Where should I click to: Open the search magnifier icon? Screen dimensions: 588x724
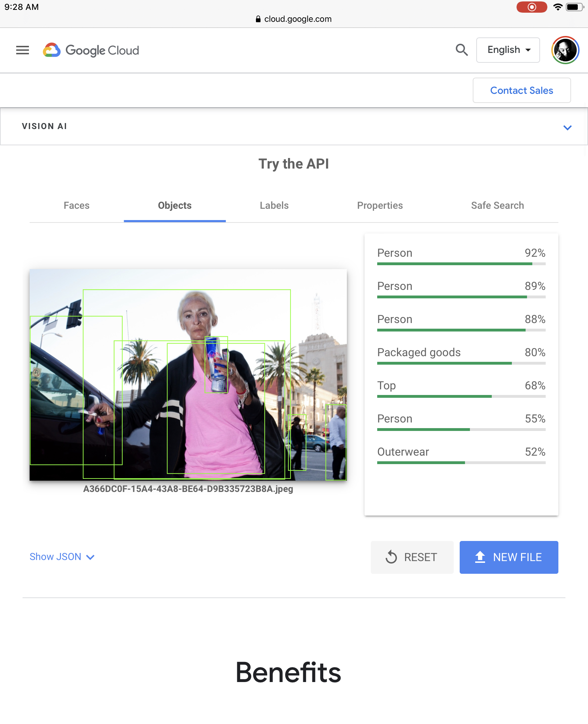click(x=461, y=50)
